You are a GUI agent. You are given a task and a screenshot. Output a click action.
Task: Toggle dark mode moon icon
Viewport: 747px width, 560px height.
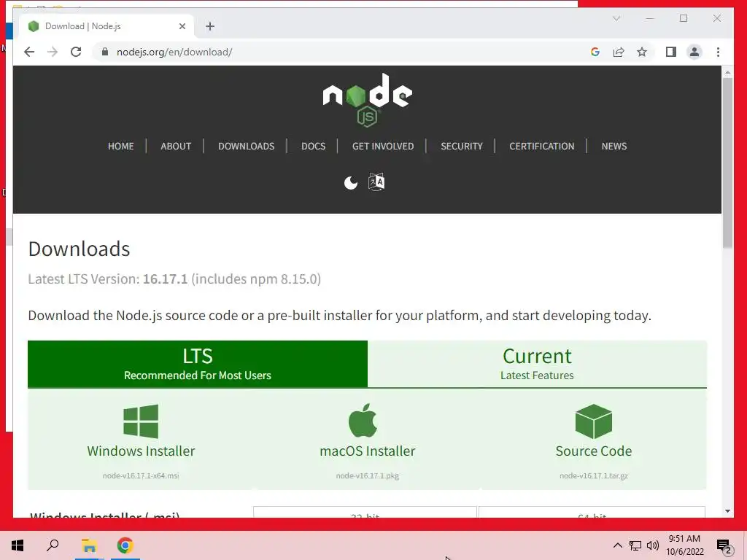351,182
